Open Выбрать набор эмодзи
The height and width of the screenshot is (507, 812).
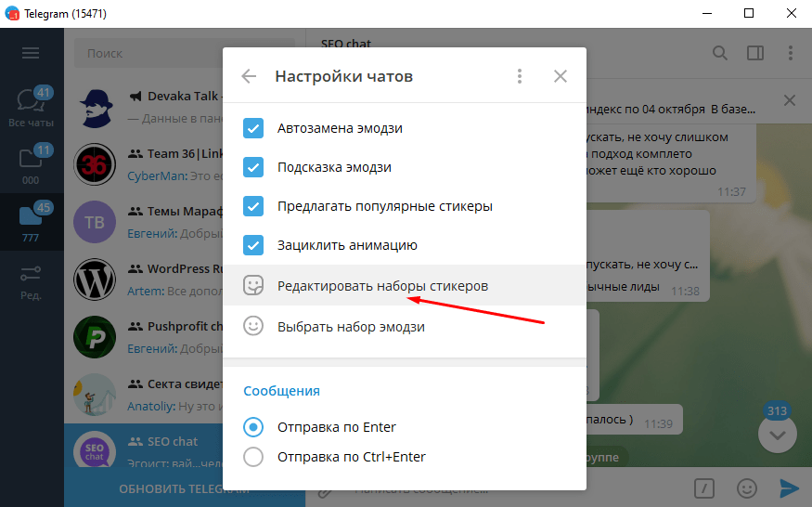click(351, 327)
